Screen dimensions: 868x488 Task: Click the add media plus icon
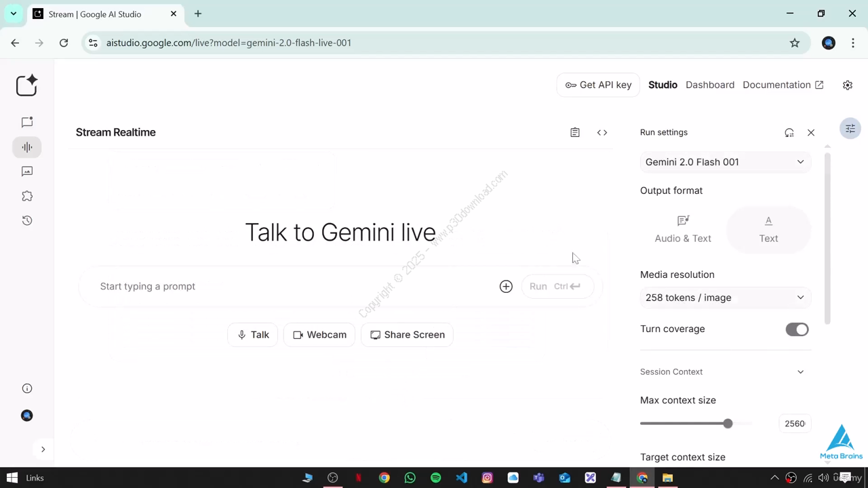(506, 287)
